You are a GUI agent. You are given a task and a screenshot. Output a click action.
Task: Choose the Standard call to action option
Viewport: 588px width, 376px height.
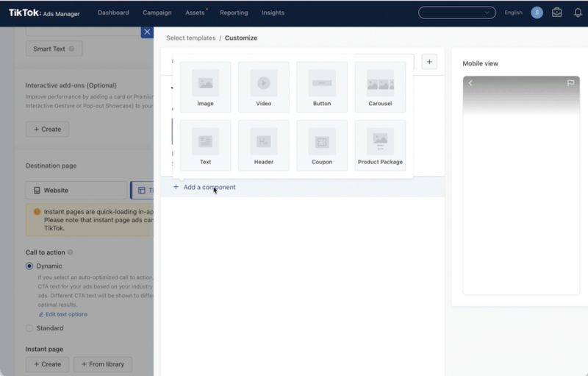pyautogui.click(x=29, y=328)
